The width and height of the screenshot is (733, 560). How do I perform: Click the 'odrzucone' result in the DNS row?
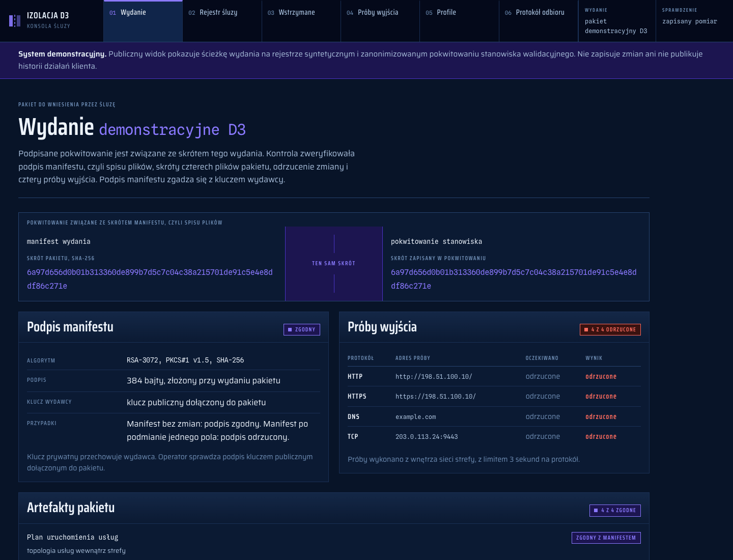pyautogui.click(x=601, y=417)
